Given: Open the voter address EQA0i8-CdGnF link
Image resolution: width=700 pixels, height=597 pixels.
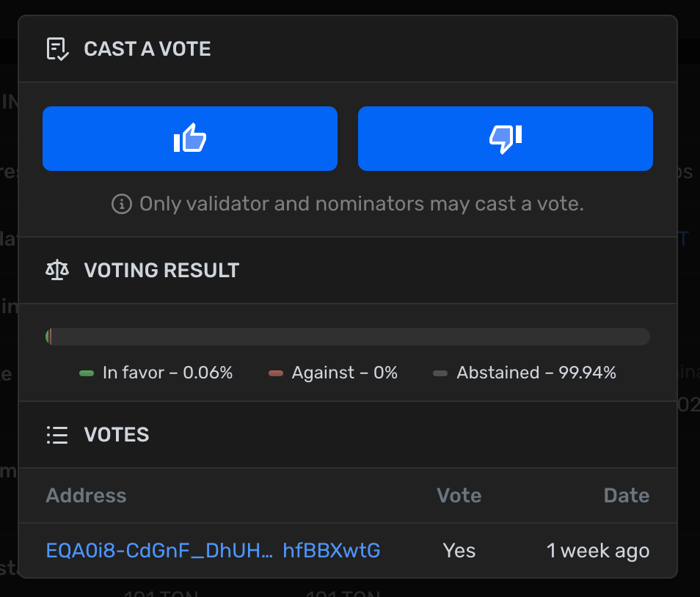Looking at the screenshot, I should click(213, 551).
